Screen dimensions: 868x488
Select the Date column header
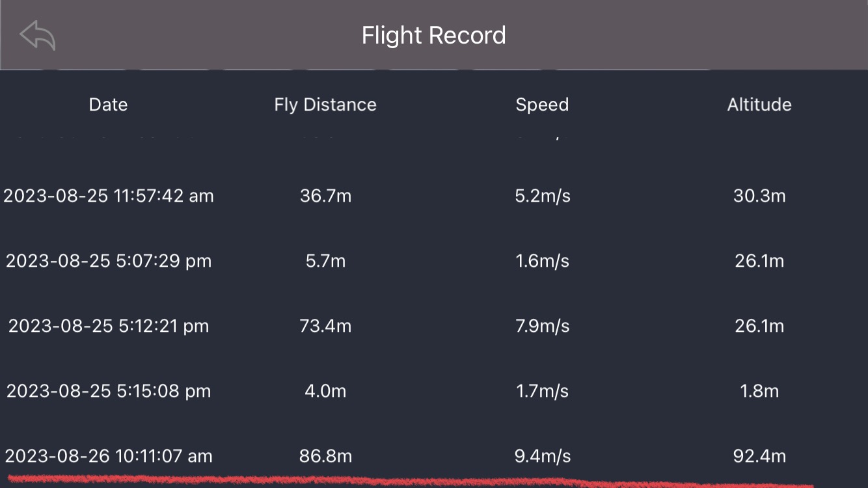(x=108, y=105)
